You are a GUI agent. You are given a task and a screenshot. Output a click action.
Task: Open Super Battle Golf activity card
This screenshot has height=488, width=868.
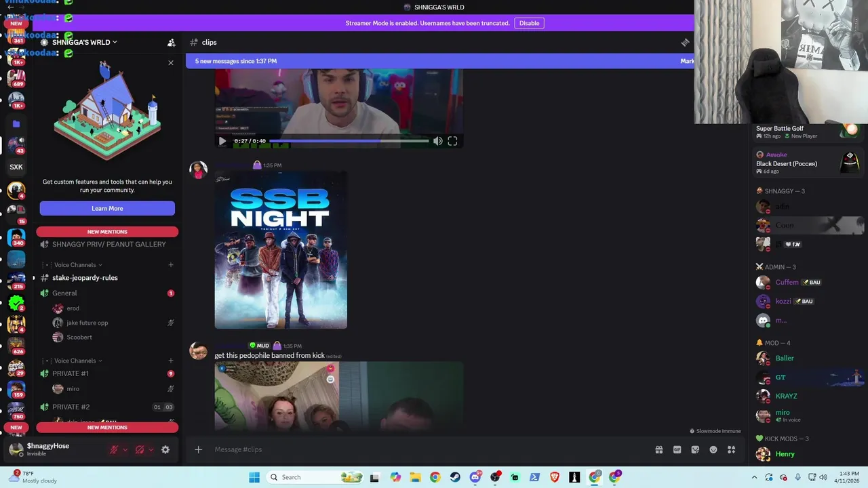(x=809, y=131)
